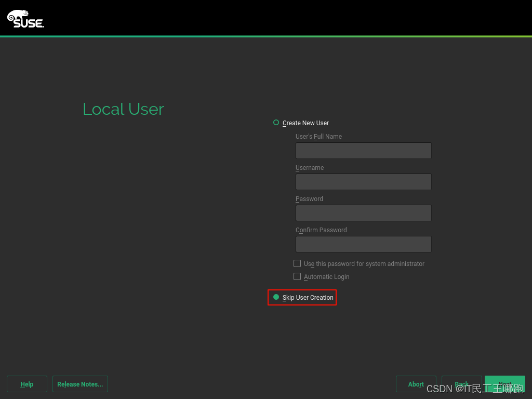Click the 'Local User' heading text
This screenshot has width=532, height=399.
tap(123, 109)
